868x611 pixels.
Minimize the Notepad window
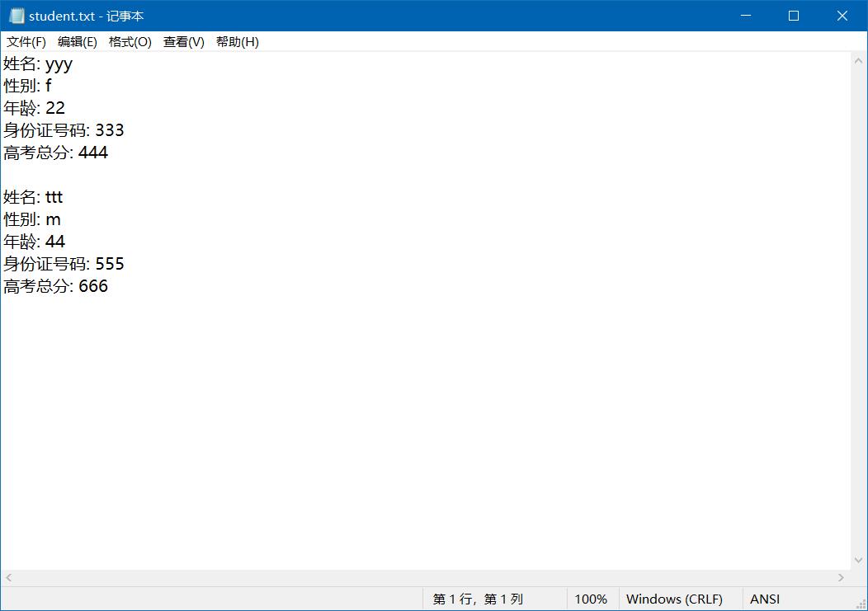[x=746, y=16]
